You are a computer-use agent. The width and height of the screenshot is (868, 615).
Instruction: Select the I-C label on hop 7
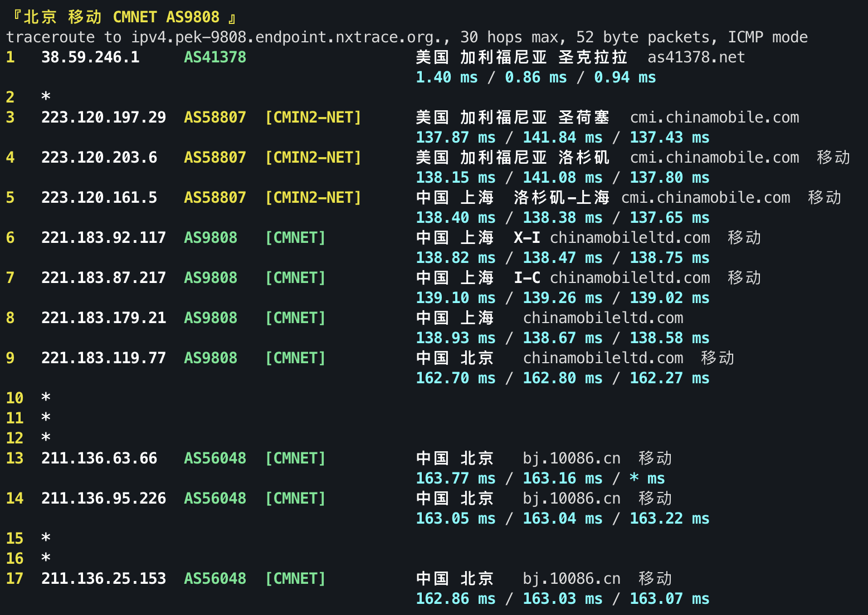[x=527, y=278]
